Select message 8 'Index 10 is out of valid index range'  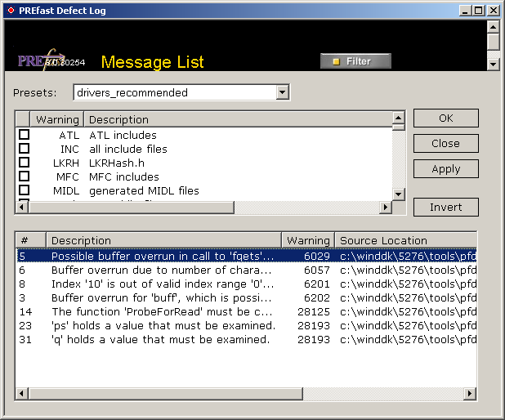click(x=247, y=284)
